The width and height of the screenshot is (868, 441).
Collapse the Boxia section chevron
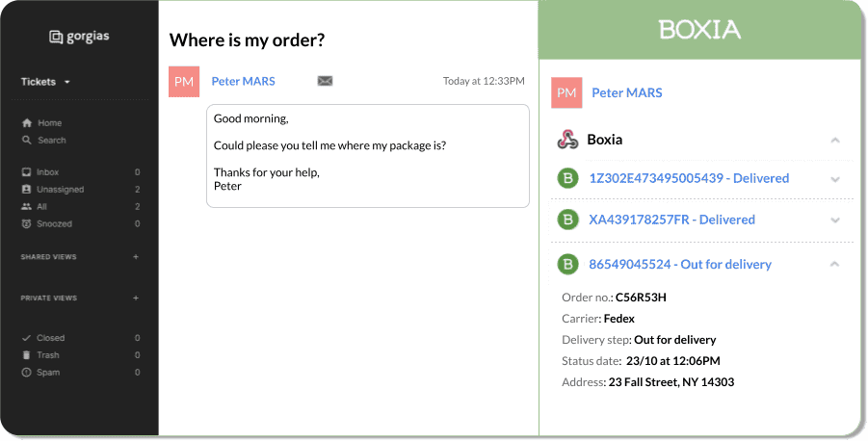pos(835,140)
